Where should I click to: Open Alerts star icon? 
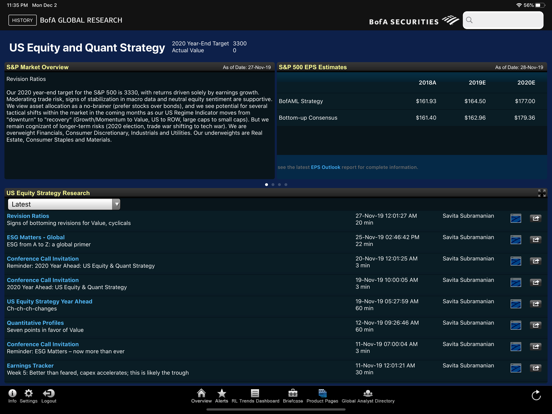[221, 393]
